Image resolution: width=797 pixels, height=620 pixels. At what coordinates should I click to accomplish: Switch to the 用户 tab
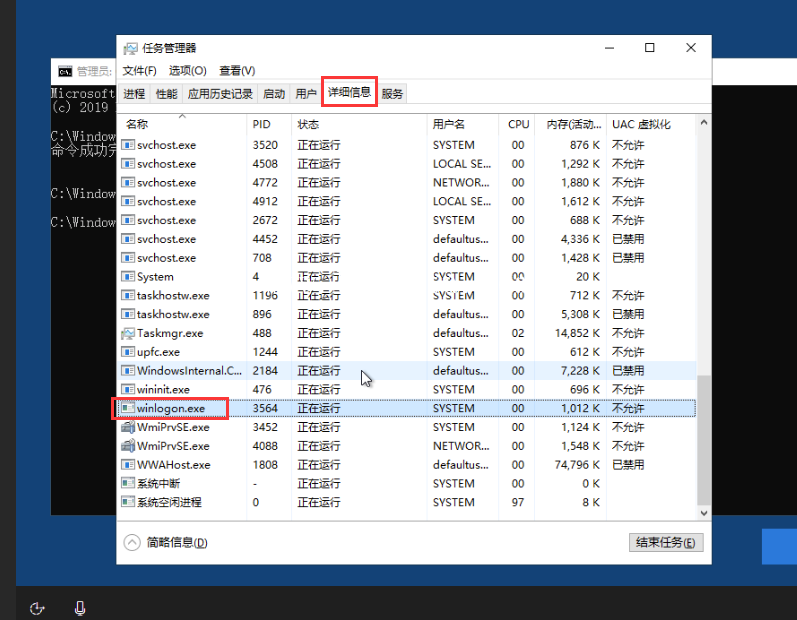305,94
